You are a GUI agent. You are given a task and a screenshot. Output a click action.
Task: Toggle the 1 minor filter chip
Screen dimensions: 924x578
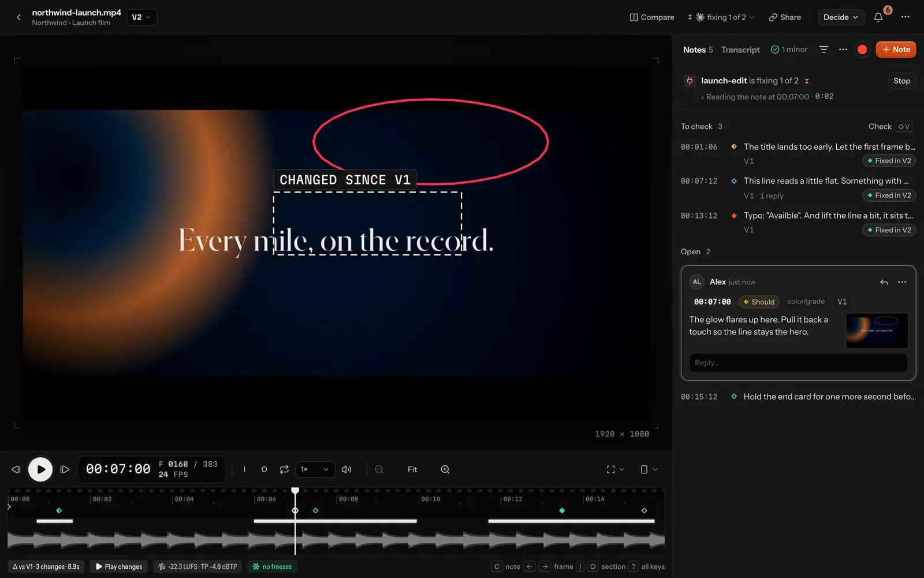point(789,50)
